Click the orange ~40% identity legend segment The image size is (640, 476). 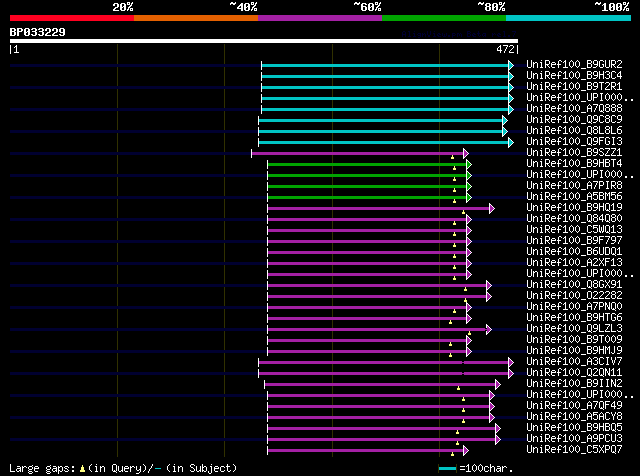click(196, 18)
